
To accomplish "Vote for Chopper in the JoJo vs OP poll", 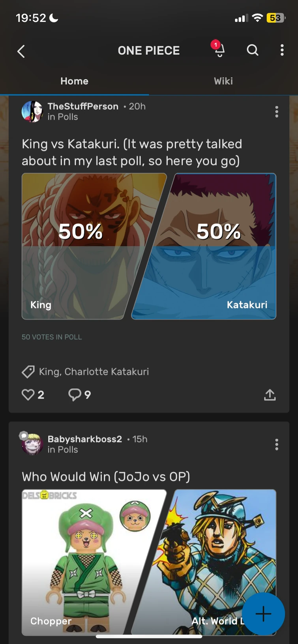I will (94, 560).
